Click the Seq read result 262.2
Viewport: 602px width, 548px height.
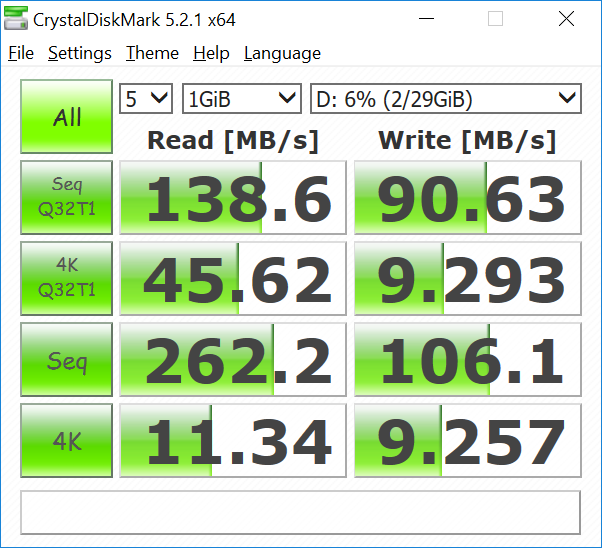(x=233, y=359)
